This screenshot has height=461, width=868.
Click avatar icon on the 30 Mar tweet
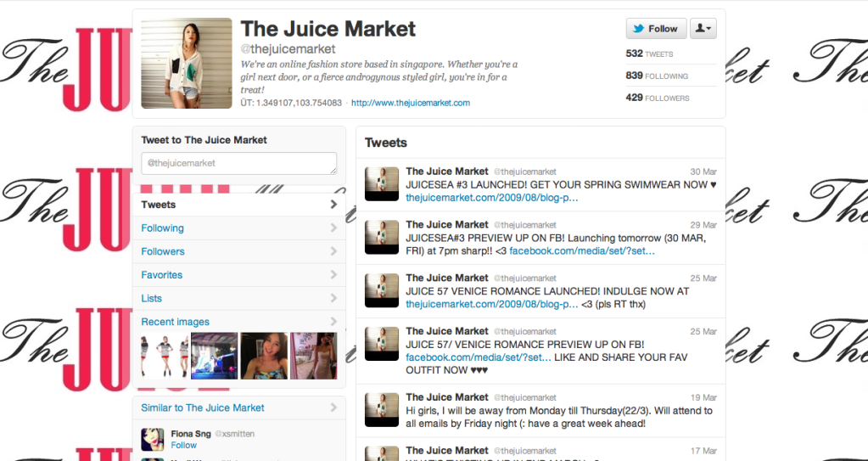(382, 184)
